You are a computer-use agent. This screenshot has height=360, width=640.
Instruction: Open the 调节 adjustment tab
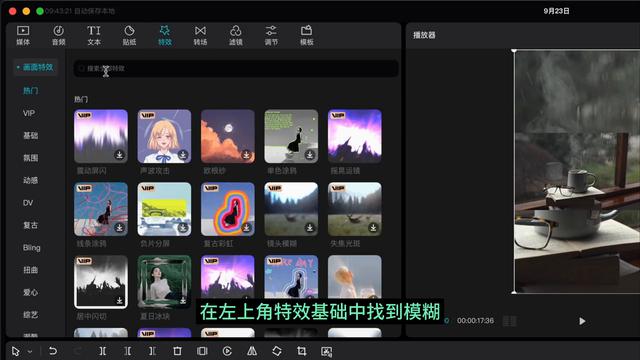click(x=271, y=35)
